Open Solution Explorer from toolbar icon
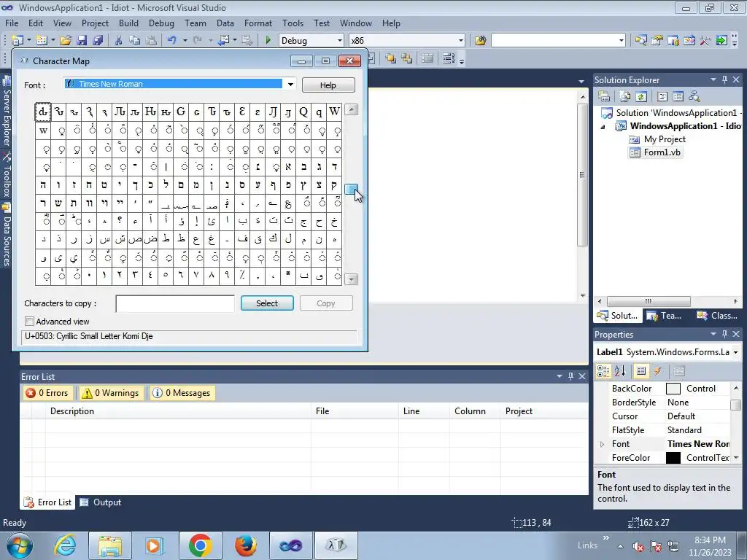The width and height of the screenshot is (747, 560). (640, 41)
